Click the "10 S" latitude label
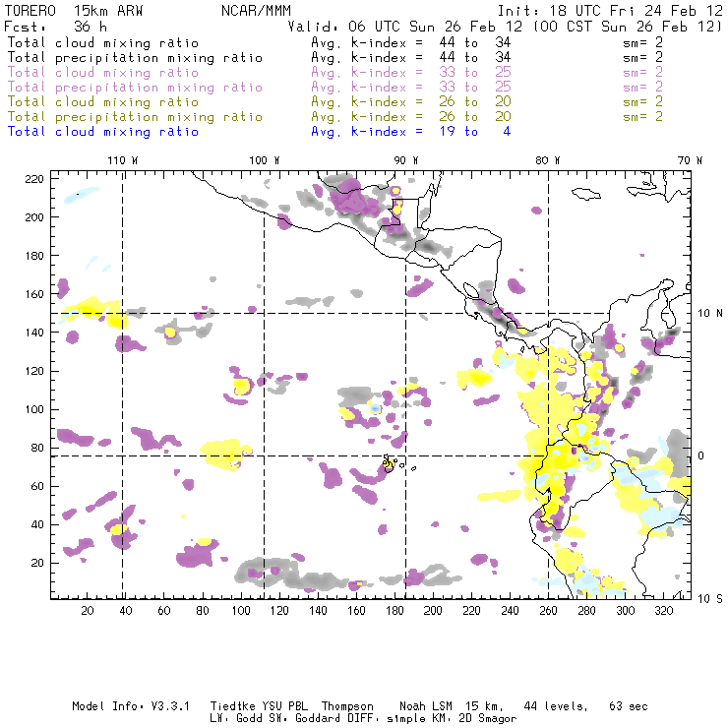Image resolution: width=728 pixels, height=728 pixels. click(x=710, y=599)
